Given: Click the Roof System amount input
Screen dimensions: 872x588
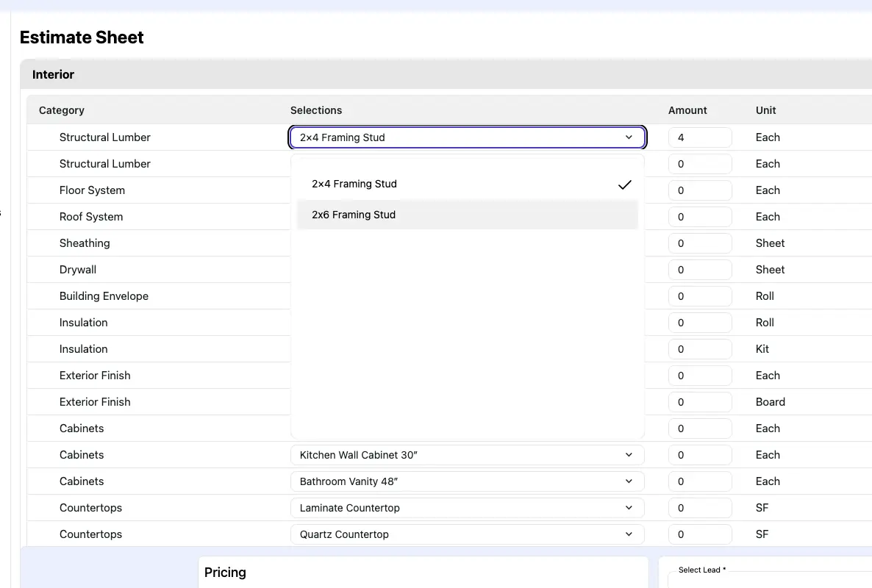Looking at the screenshot, I should click(x=699, y=217).
